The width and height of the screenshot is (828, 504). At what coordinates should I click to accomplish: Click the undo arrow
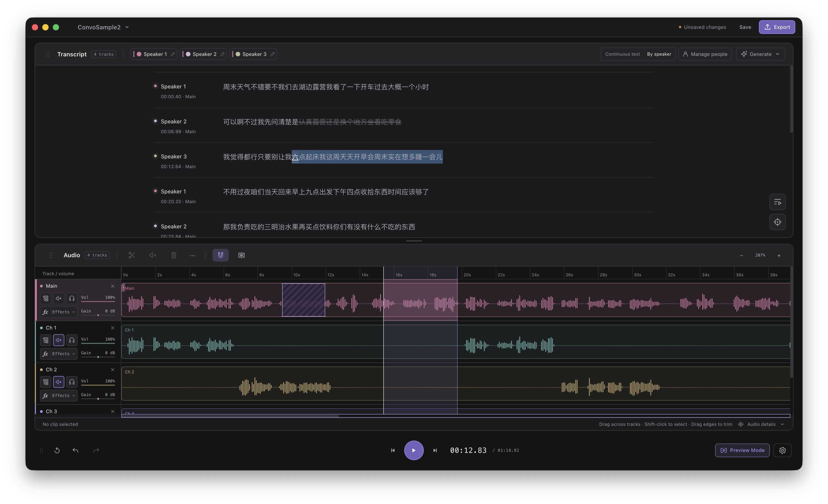tap(76, 450)
